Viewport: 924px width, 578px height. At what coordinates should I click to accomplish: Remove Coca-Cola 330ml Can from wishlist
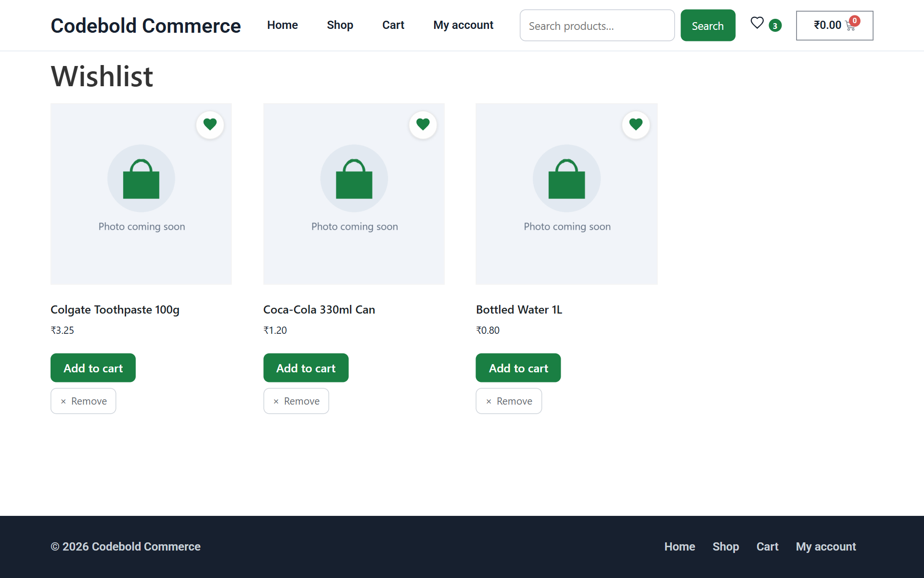(296, 401)
